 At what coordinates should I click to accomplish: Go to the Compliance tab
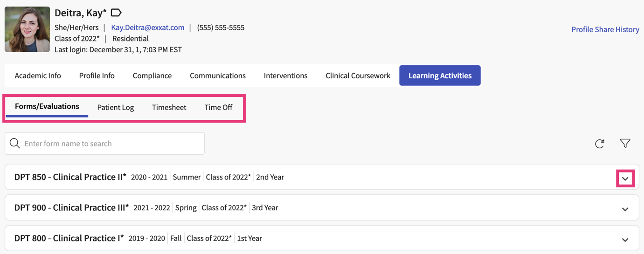[x=152, y=76]
